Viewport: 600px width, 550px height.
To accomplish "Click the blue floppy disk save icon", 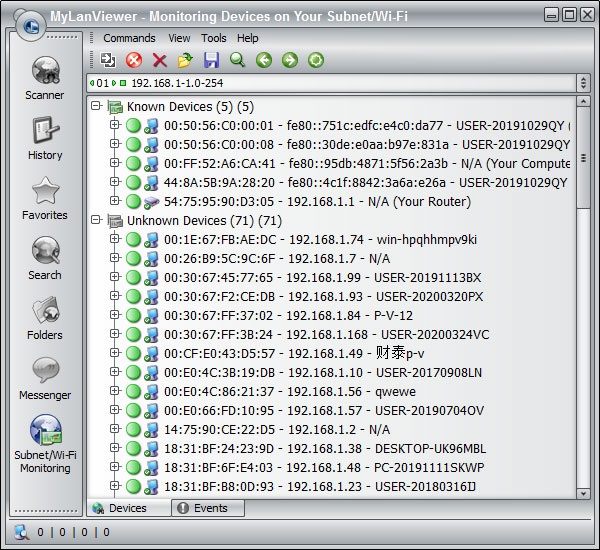I will pyautogui.click(x=211, y=60).
